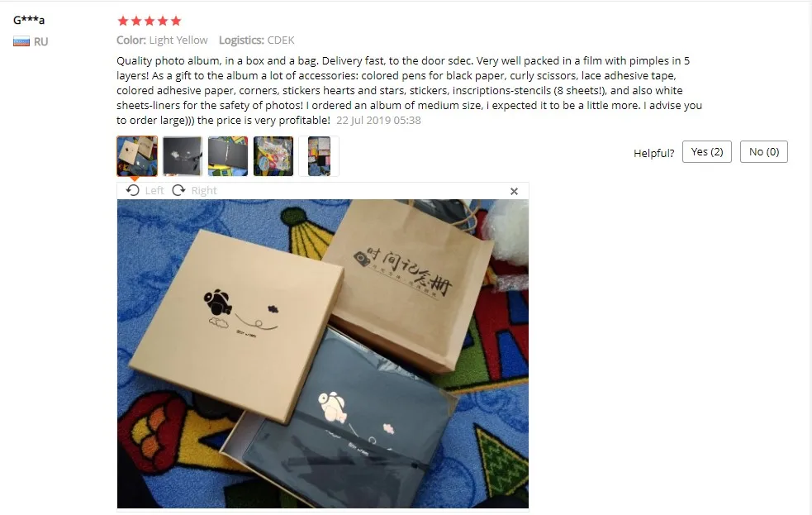
Task: Click reviewer name G***a
Action: point(29,20)
